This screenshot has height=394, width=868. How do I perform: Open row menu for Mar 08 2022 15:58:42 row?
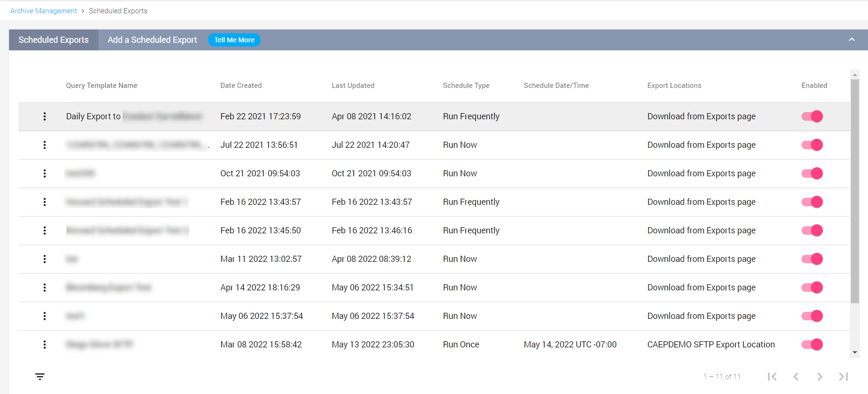point(45,345)
